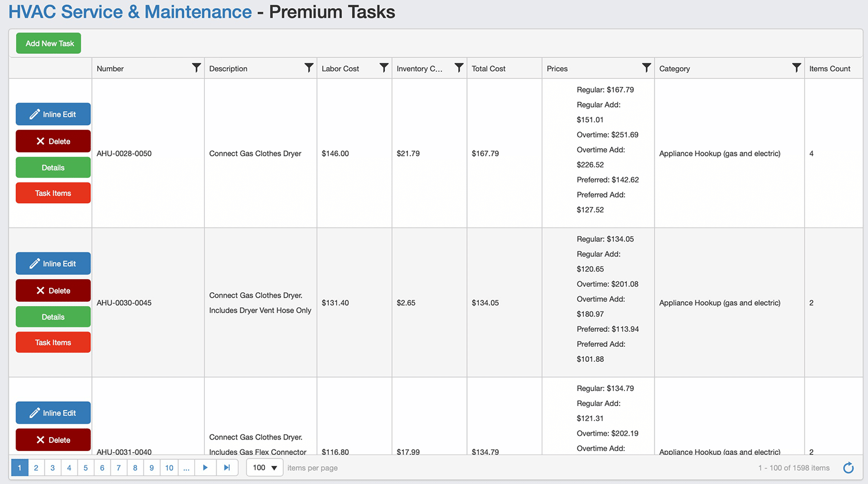
Task: Open HVAC Service & Maintenance title link
Action: 130,12
